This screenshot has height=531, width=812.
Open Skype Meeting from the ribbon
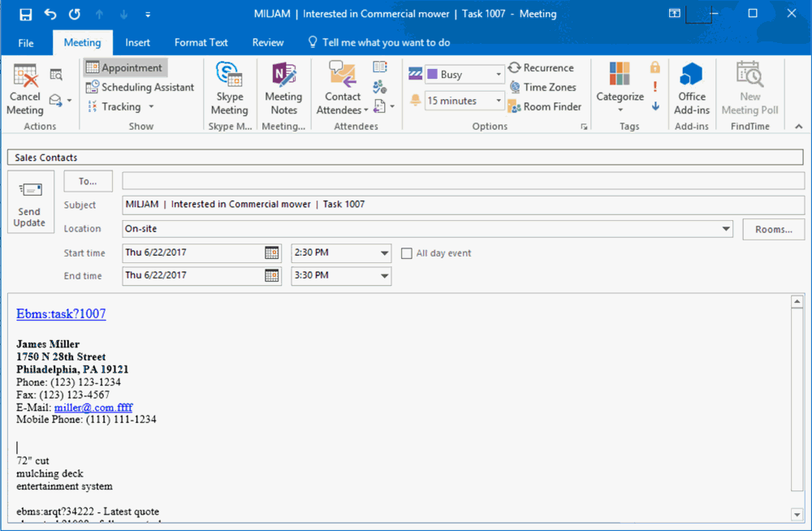point(229,89)
